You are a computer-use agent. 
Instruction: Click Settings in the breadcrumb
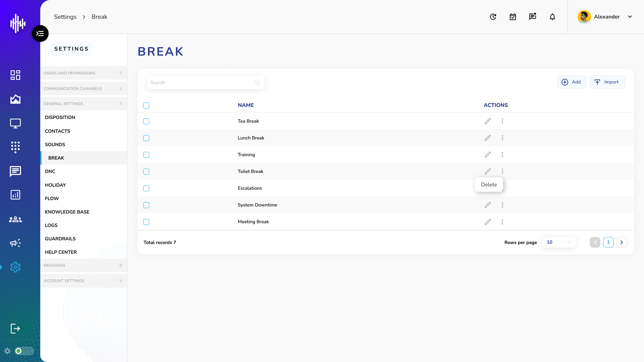point(65,17)
